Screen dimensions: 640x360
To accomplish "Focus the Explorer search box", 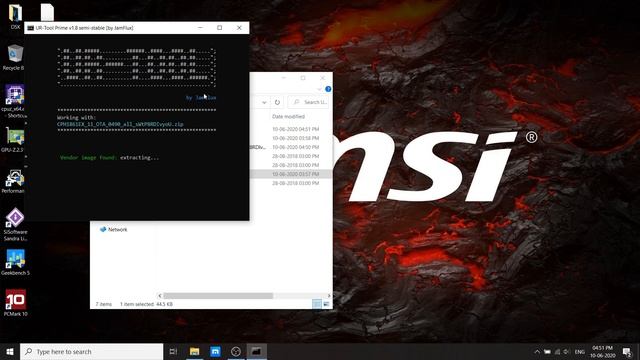I will point(309,102).
